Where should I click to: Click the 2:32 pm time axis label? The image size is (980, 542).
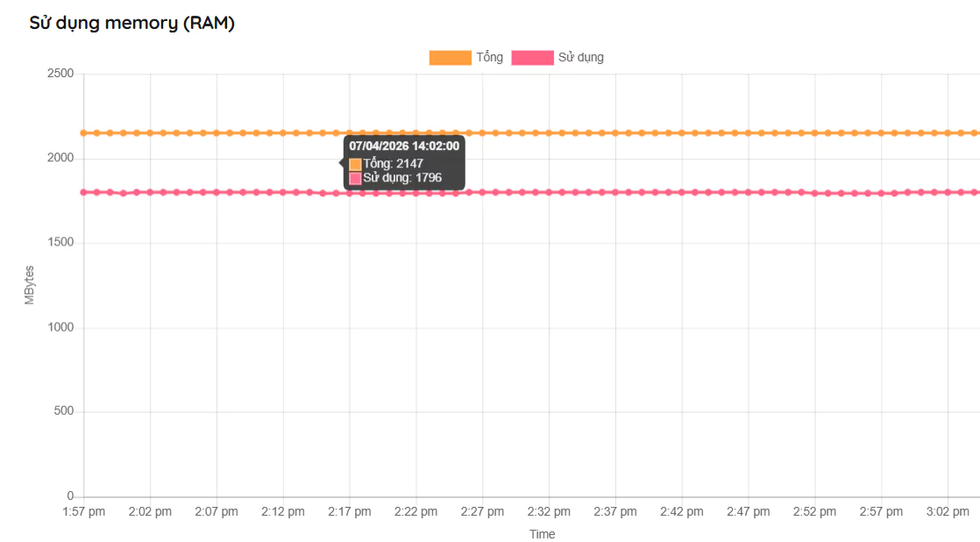(x=550, y=512)
